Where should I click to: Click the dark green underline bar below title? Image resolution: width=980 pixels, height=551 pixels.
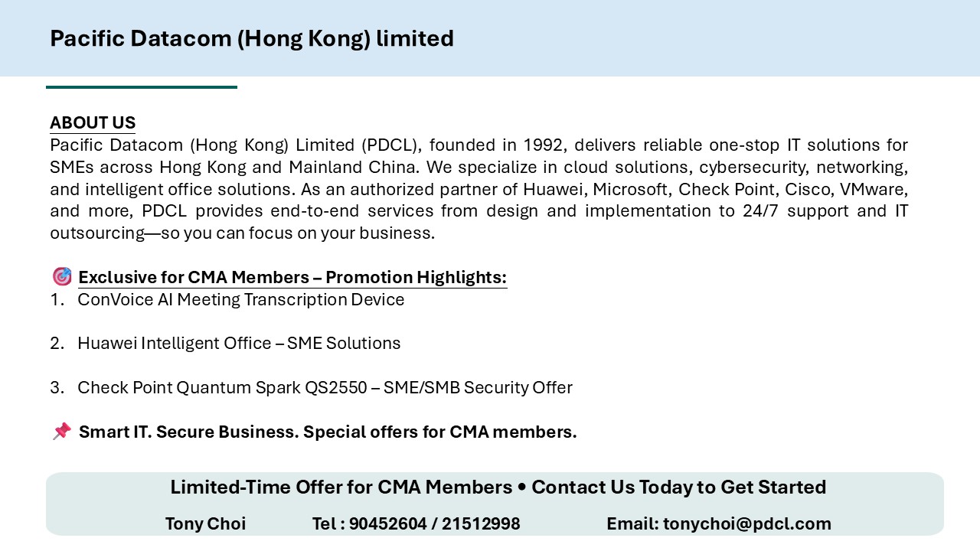(x=142, y=87)
